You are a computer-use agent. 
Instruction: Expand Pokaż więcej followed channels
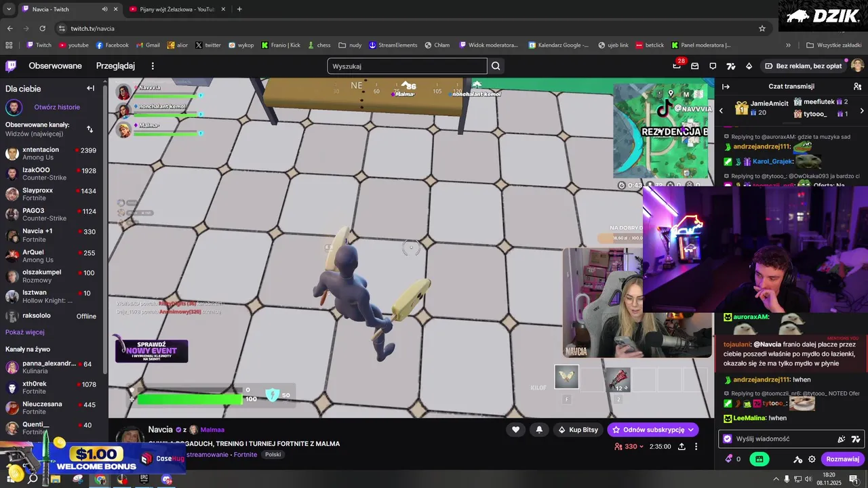(x=25, y=332)
